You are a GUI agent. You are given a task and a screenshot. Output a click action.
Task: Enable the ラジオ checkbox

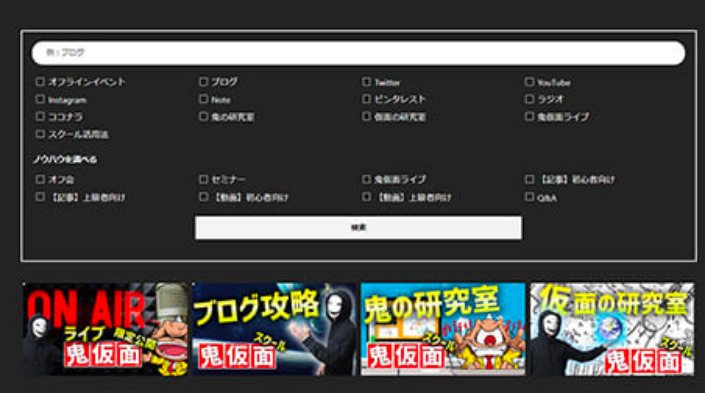(529, 99)
